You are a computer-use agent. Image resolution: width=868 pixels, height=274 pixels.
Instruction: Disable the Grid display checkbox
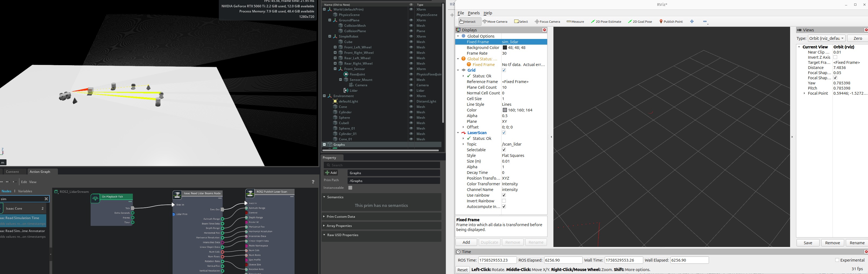coord(504,70)
